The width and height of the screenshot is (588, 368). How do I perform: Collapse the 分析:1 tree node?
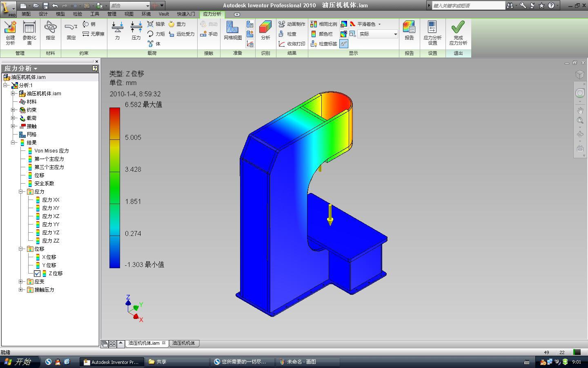click(5, 85)
